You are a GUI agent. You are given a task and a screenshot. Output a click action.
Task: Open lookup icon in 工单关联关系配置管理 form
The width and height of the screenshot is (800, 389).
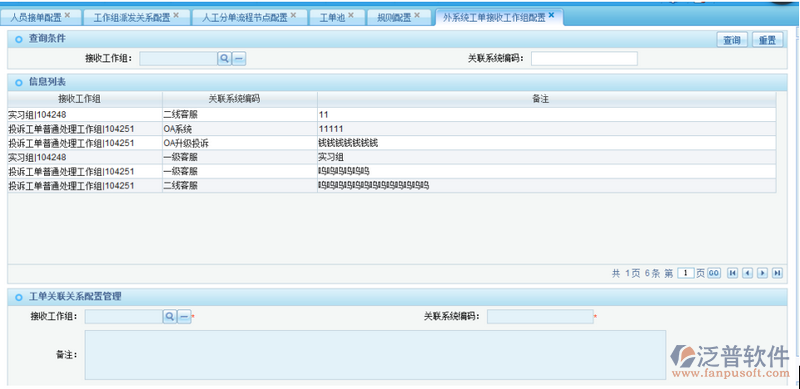(169, 317)
